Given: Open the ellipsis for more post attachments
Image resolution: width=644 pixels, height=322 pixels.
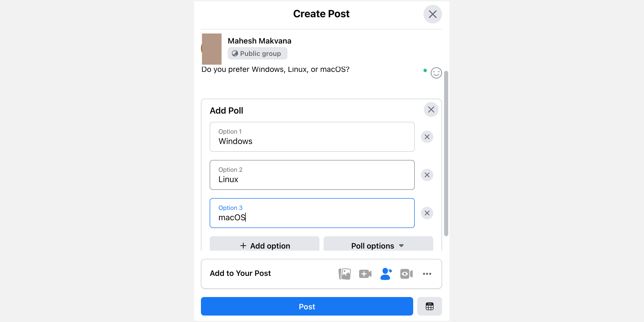Looking at the screenshot, I should coord(427,274).
